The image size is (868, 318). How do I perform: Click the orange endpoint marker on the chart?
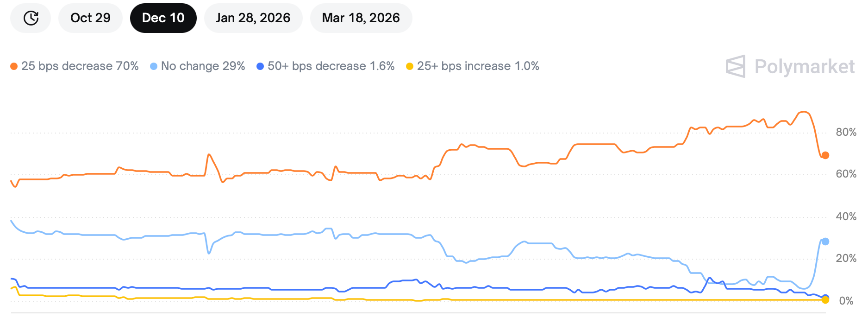(x=825, y=155)
